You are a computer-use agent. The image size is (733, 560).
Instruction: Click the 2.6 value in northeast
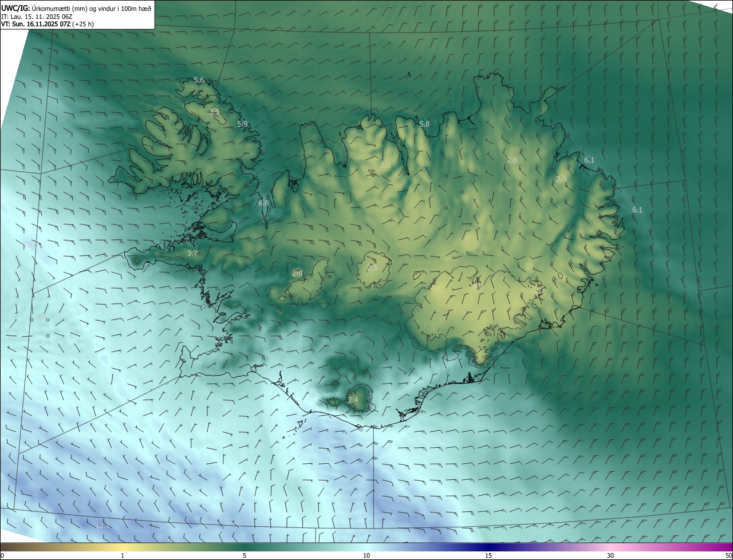[x=512, y=160]
